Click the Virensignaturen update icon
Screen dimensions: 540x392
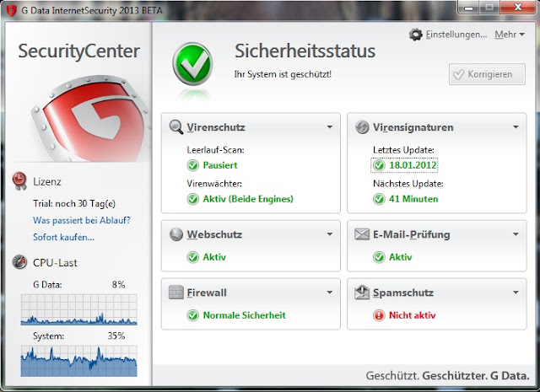coord(362,127)
